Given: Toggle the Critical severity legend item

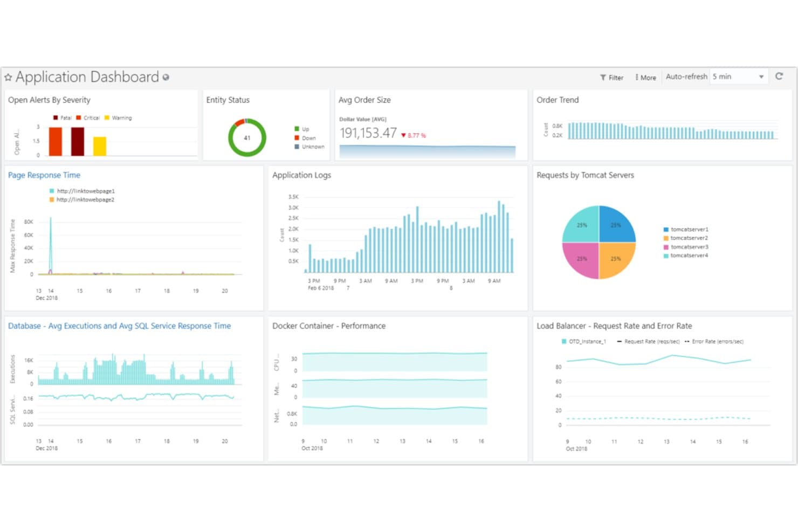Looking at the screenshot, I should 88,118.
